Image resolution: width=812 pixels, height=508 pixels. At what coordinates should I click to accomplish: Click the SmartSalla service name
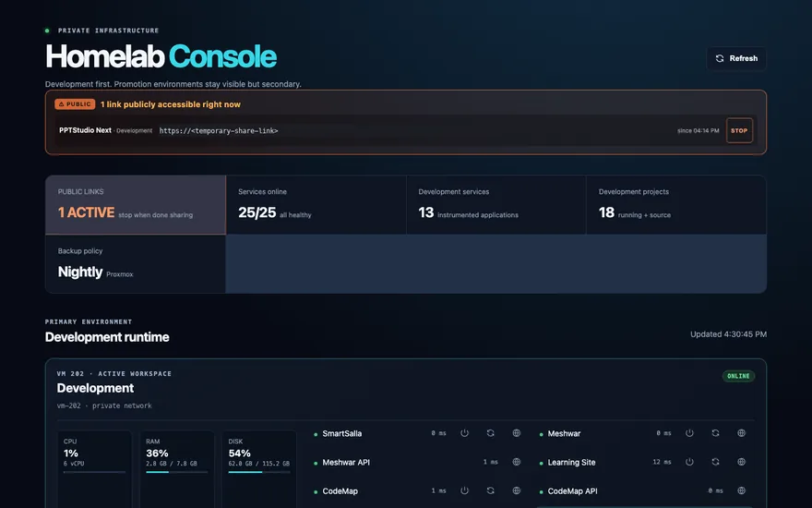click(x=341, y=433)
